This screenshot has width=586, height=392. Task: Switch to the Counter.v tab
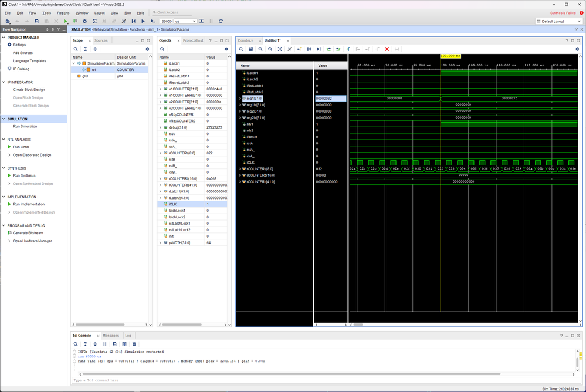[x=245, y=40]
